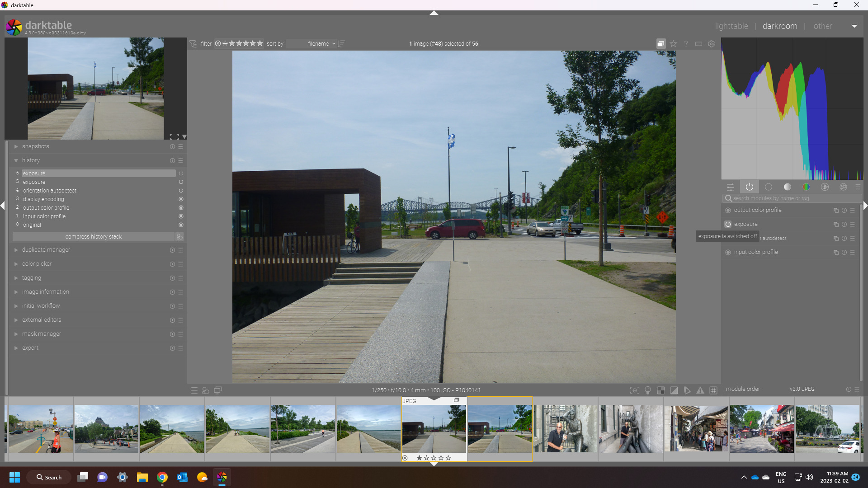Click the focus peaking icon
Viewport: 868px width, 488px height.
pos(635,390)
